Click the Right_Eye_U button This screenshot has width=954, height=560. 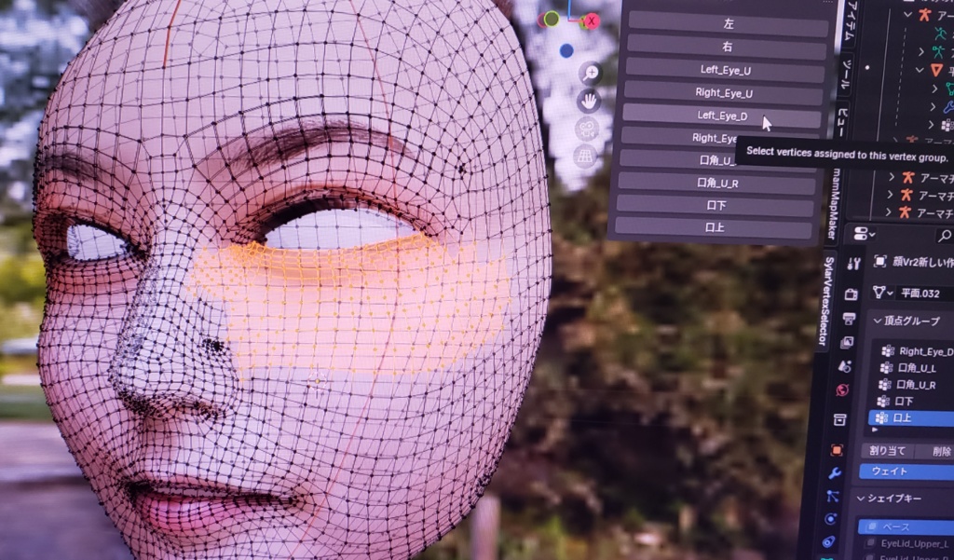[723, 93]
